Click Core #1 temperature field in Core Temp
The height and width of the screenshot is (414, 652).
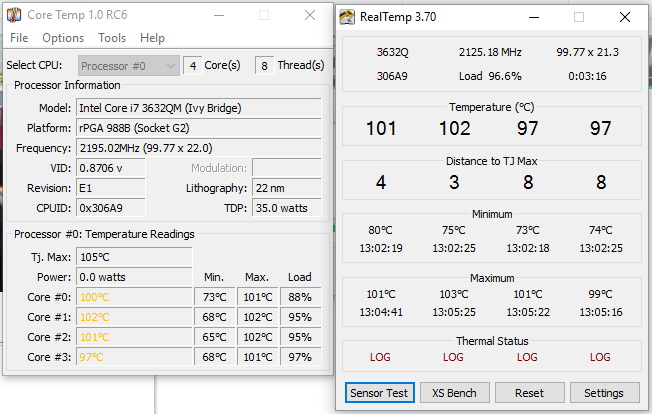(134, 317)
